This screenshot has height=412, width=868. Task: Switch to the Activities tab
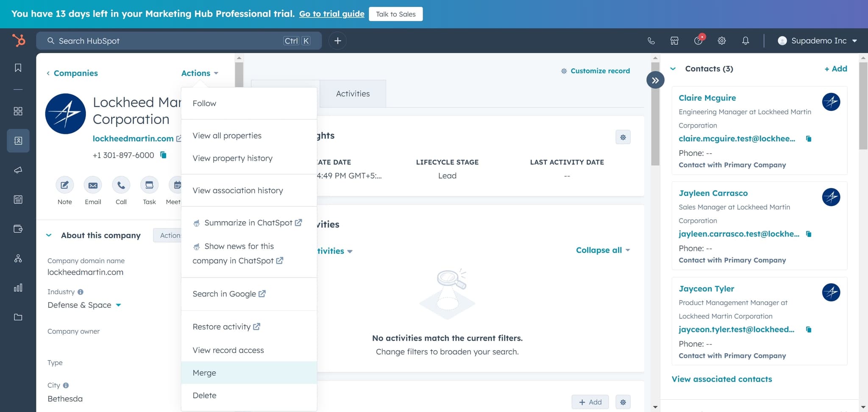tap(353, 94)
